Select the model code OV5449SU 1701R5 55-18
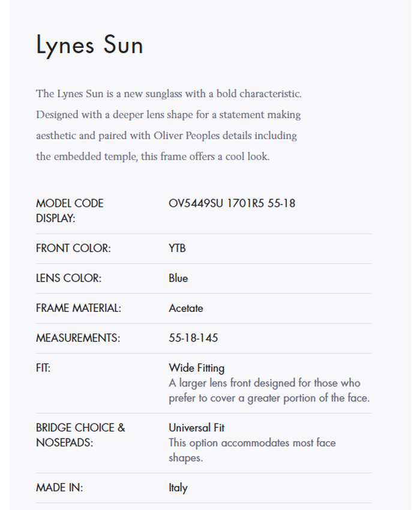The image size is (420, 510). point(232,203)
